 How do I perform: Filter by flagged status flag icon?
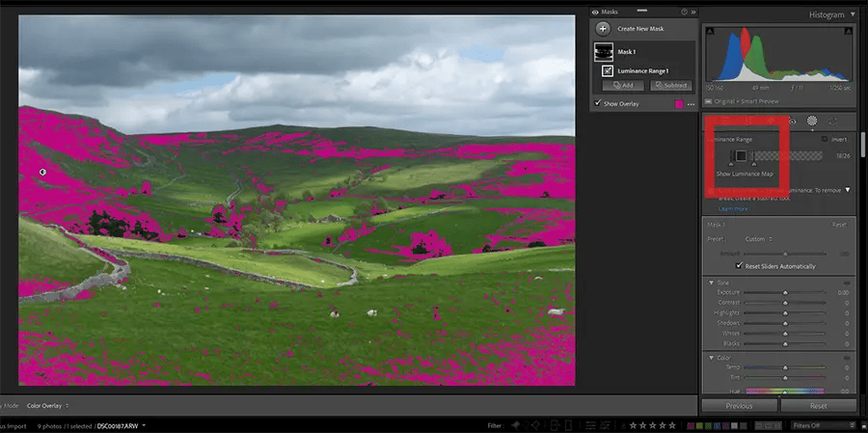coord(516,425)
